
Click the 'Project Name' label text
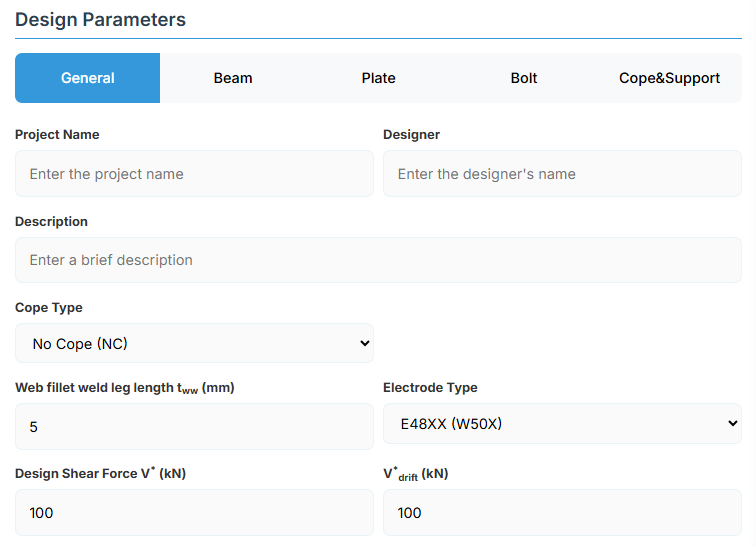[x=57, y=135]
